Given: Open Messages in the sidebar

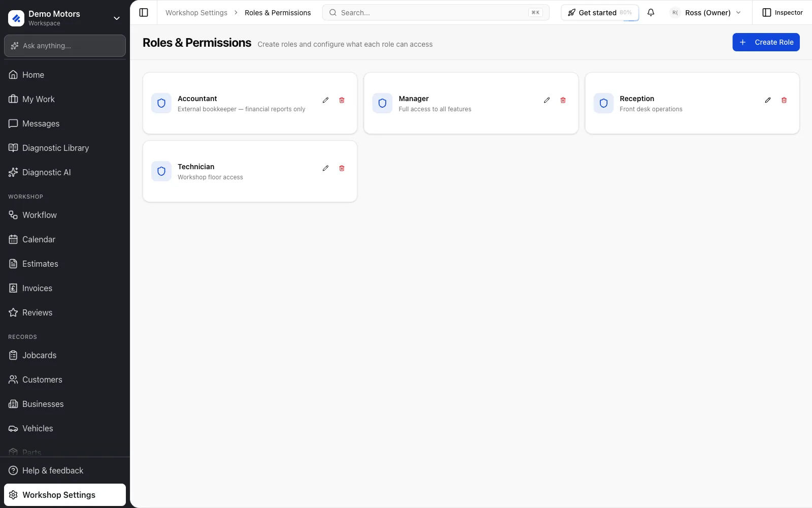Looking at the screenshot, I should [x=65, y=123].
